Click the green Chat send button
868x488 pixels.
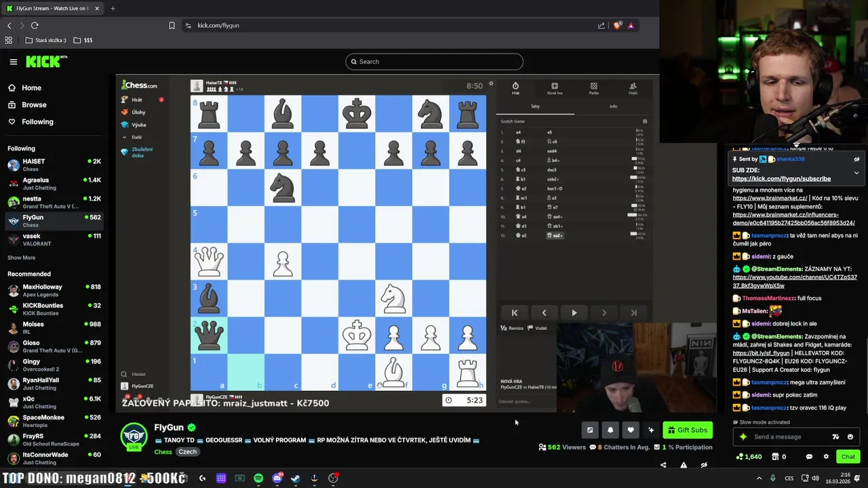[x=848, y=457]
